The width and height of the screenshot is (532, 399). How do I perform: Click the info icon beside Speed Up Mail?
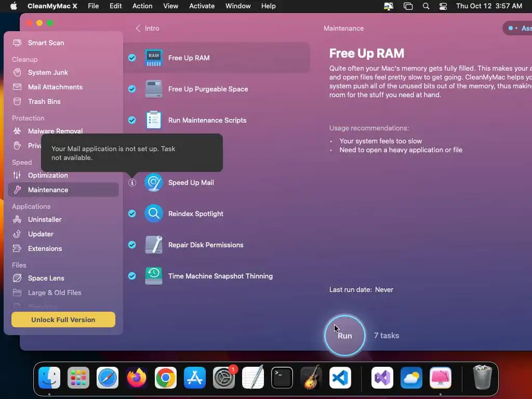(x=132, y=182)
